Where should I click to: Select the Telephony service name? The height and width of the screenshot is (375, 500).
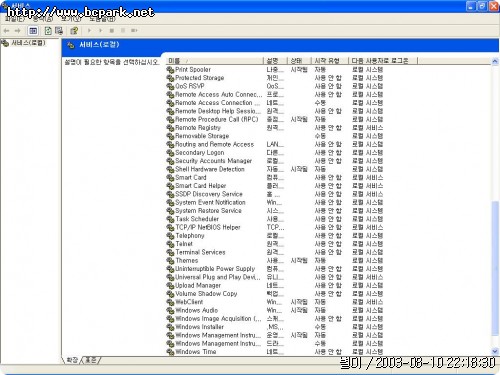pyautogui.click(x=190, y=236)
